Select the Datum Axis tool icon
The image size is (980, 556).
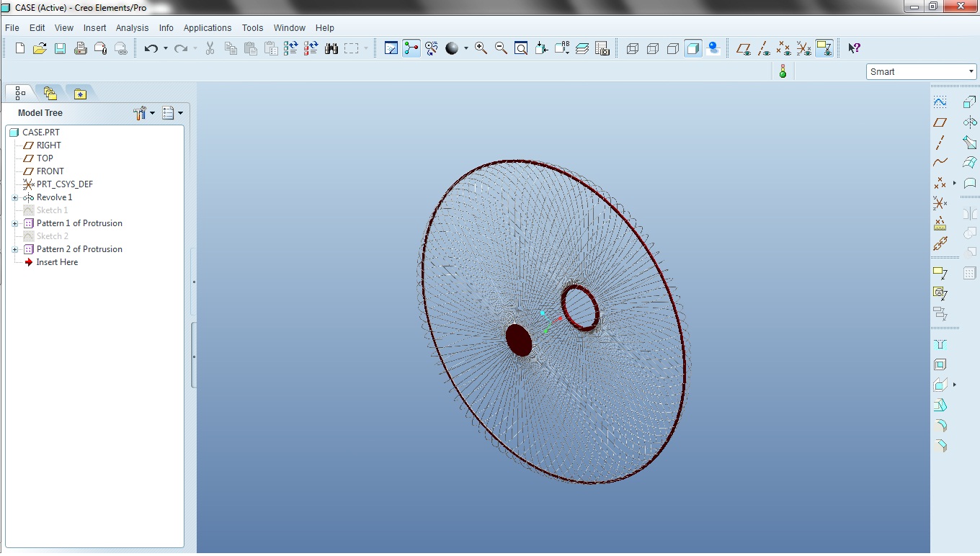[940, 143]
